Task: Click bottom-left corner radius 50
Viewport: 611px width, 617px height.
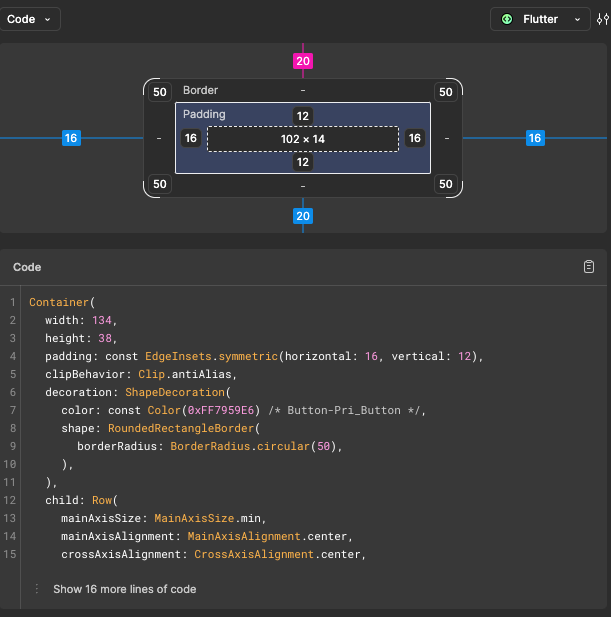Action: coord(160,184)
